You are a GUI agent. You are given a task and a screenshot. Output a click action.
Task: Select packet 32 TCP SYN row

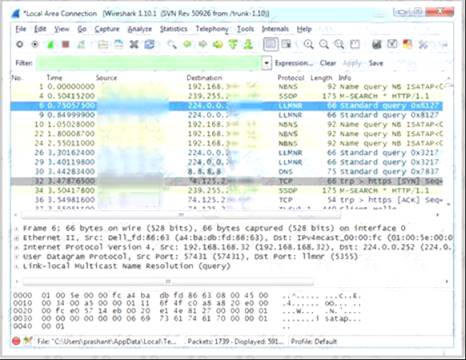pos(227,181)
